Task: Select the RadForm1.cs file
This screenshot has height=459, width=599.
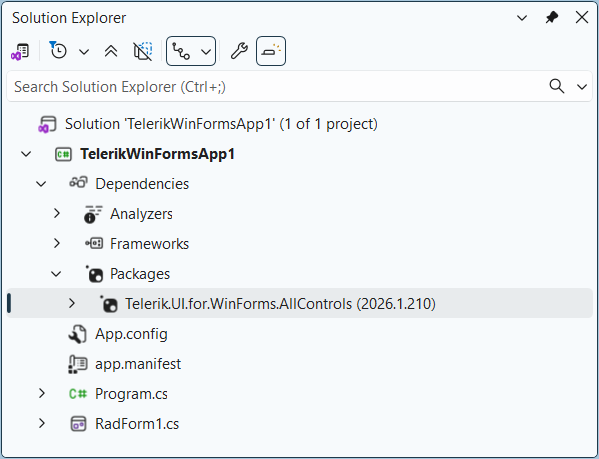Action: tap(137, 424)
